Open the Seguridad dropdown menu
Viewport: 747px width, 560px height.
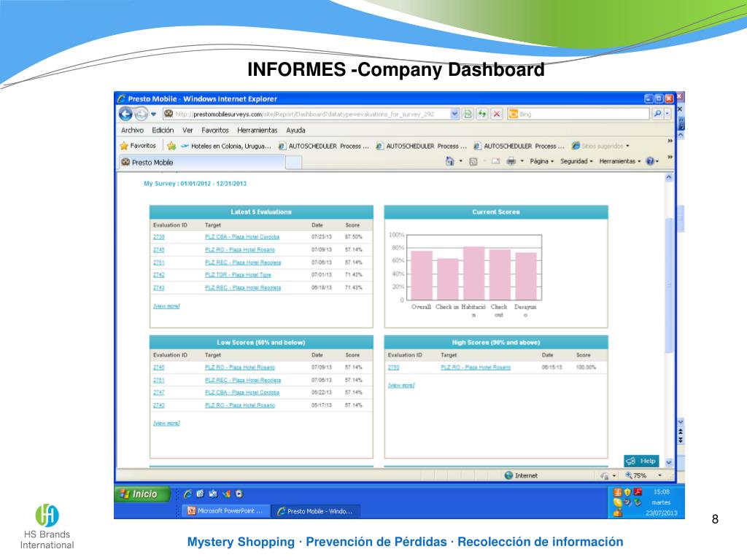tap(576, 161)
